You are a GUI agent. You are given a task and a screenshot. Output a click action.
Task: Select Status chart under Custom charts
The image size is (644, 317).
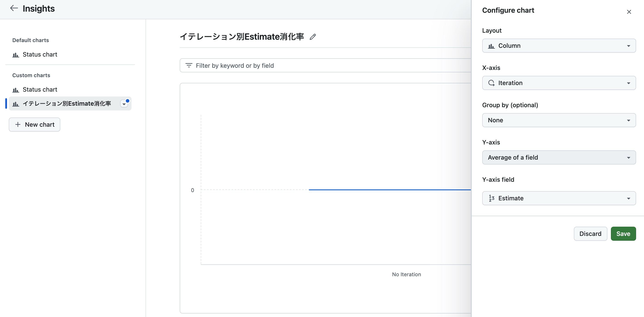pyautogui.click(x=40, y=89)
